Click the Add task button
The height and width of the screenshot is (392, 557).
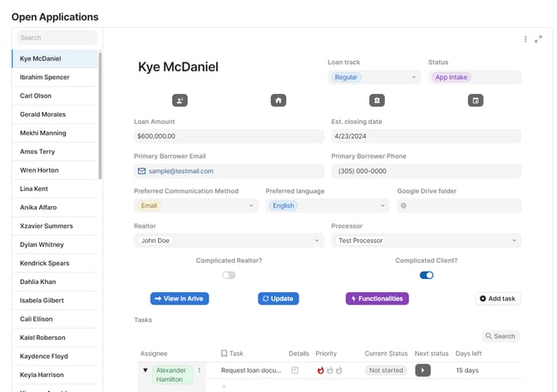pos(498,299)
